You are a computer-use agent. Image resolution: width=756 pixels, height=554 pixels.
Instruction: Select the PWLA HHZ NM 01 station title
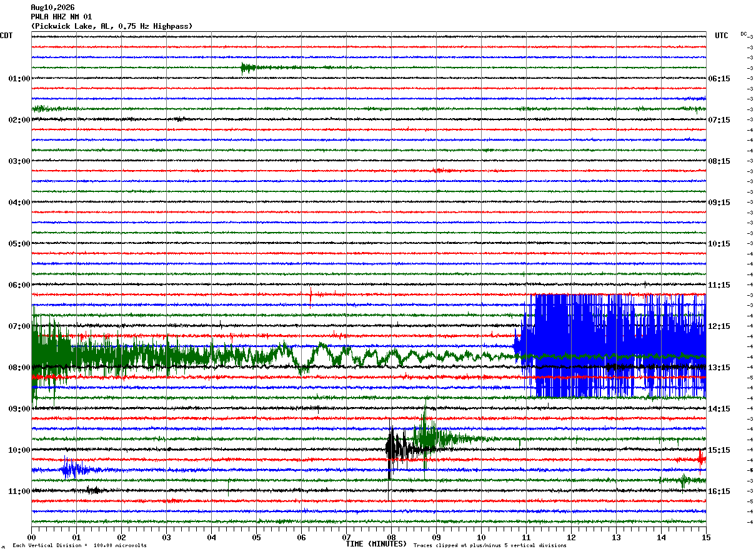61,17
